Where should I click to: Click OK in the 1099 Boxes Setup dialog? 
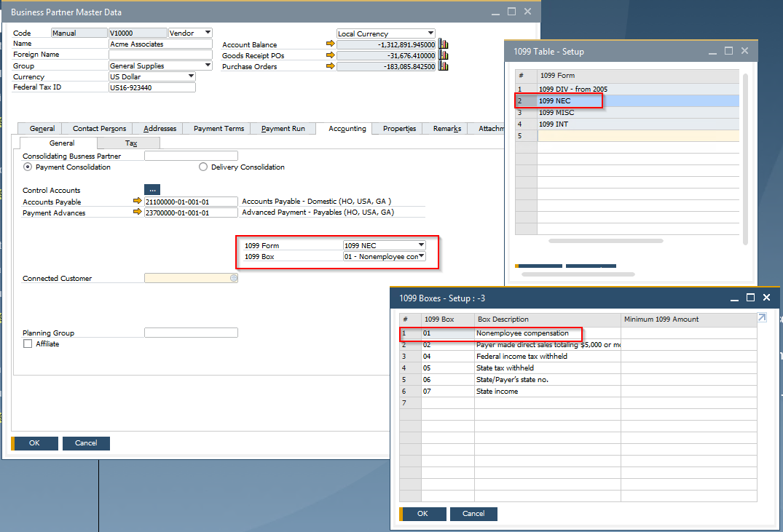pyautogui.click(x=422, y=514)
